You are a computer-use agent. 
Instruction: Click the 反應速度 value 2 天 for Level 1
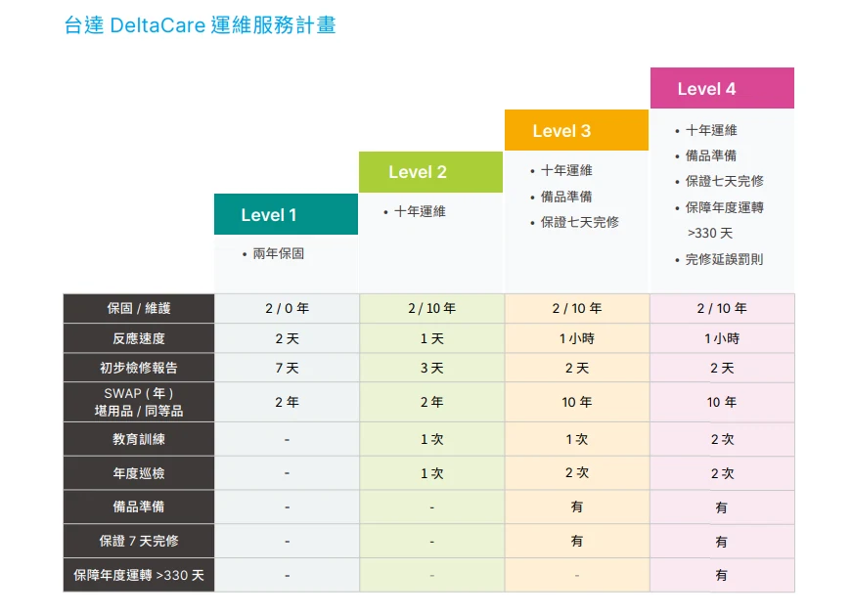point(287,339)
